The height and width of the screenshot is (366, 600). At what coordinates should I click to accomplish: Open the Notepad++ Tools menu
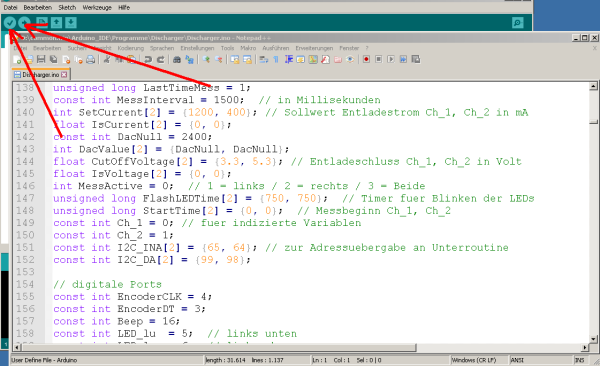(227, 48)
